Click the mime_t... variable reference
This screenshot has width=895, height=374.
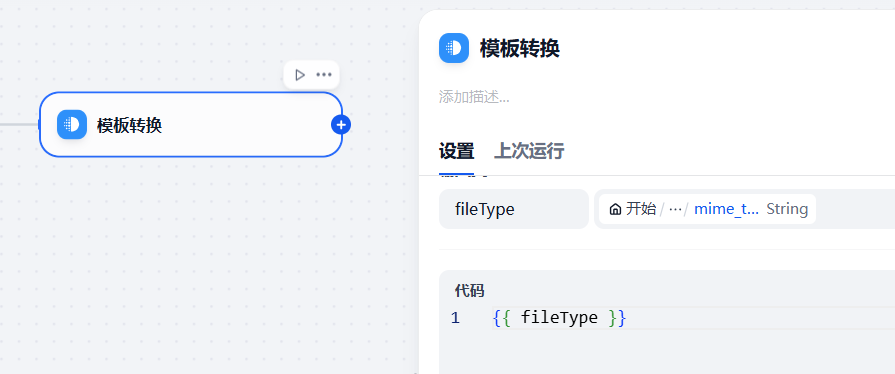click(726, 209)
